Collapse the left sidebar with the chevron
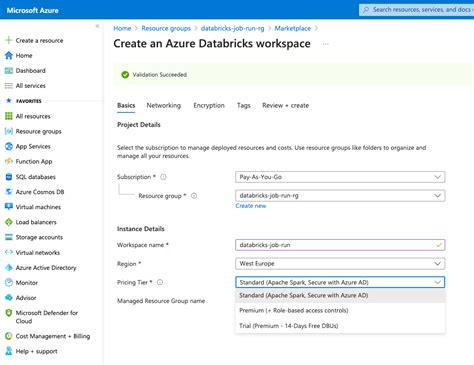The image size is (474, 365). tap(97, 26)
